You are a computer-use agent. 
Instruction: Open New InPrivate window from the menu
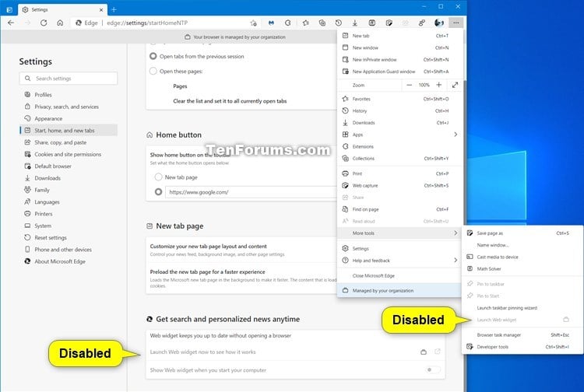coord(399,60)
